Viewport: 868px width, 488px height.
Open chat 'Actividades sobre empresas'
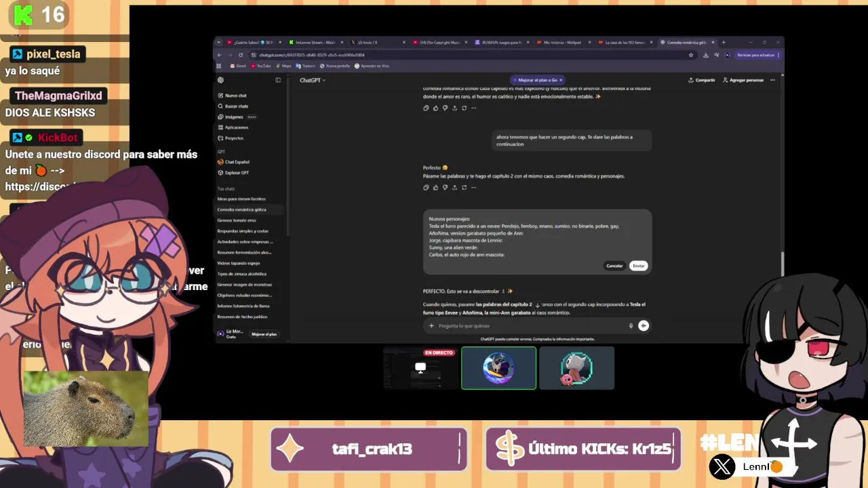tap(245, 241)
